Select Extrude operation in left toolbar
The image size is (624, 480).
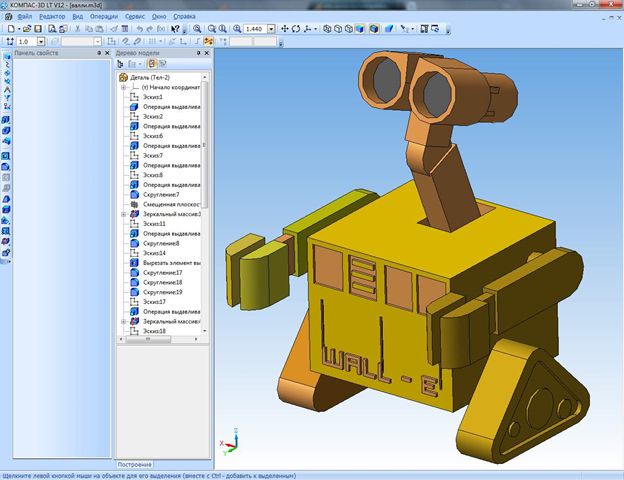tap(6, 120)
